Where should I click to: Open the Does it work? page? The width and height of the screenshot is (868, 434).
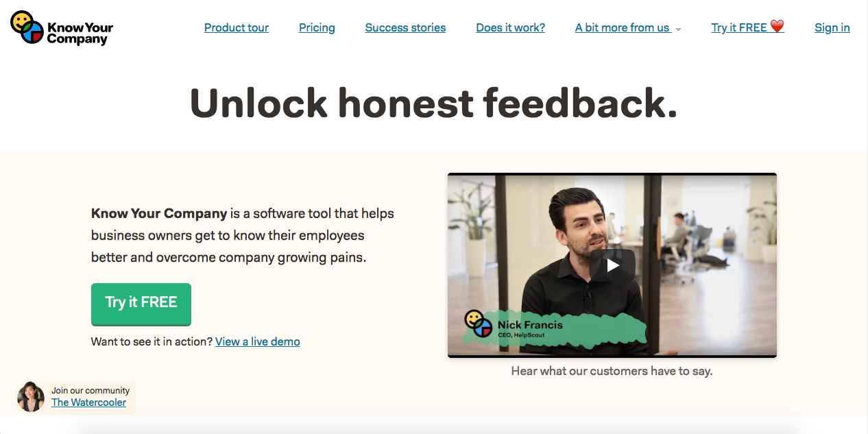tap(511, 27)
